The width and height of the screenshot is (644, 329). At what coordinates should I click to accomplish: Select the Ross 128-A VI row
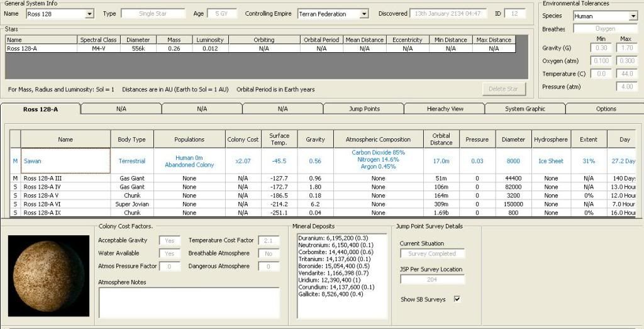point(323,204)
